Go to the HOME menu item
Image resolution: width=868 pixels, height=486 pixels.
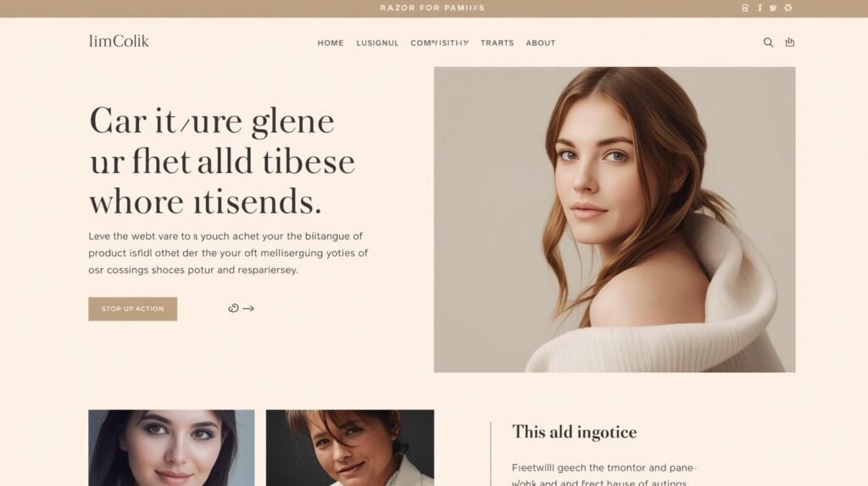click(331, 42)
